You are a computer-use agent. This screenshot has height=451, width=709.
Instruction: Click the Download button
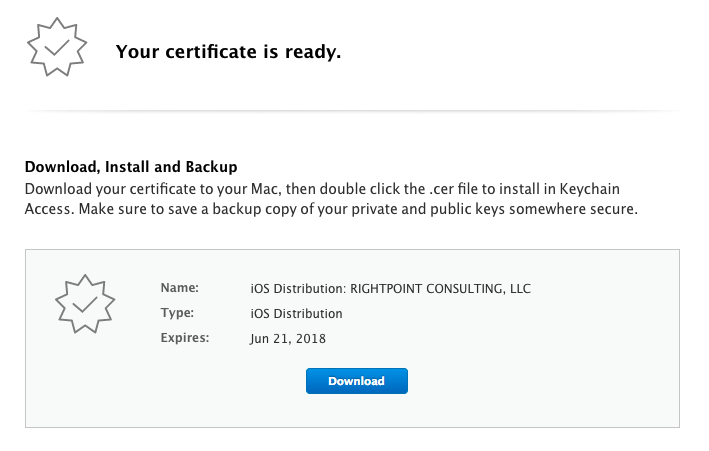click(x=356, y=381)
